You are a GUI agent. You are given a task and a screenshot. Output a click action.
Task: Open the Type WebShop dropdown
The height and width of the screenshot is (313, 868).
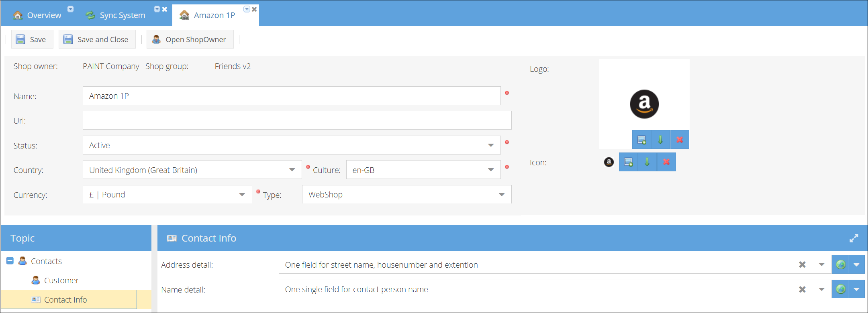(502, 195)
